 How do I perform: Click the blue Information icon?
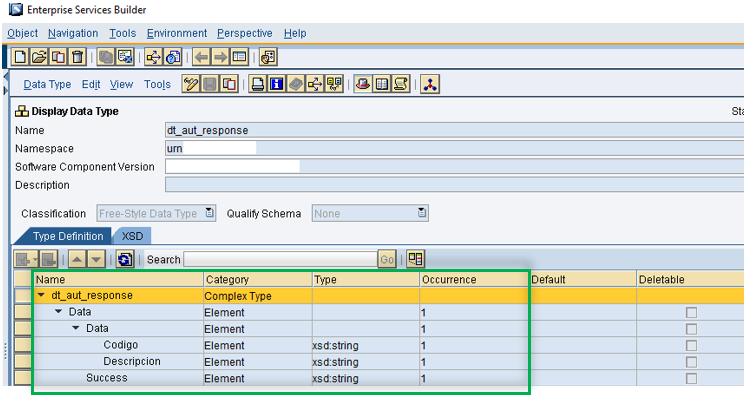click(x=277, y=84)
